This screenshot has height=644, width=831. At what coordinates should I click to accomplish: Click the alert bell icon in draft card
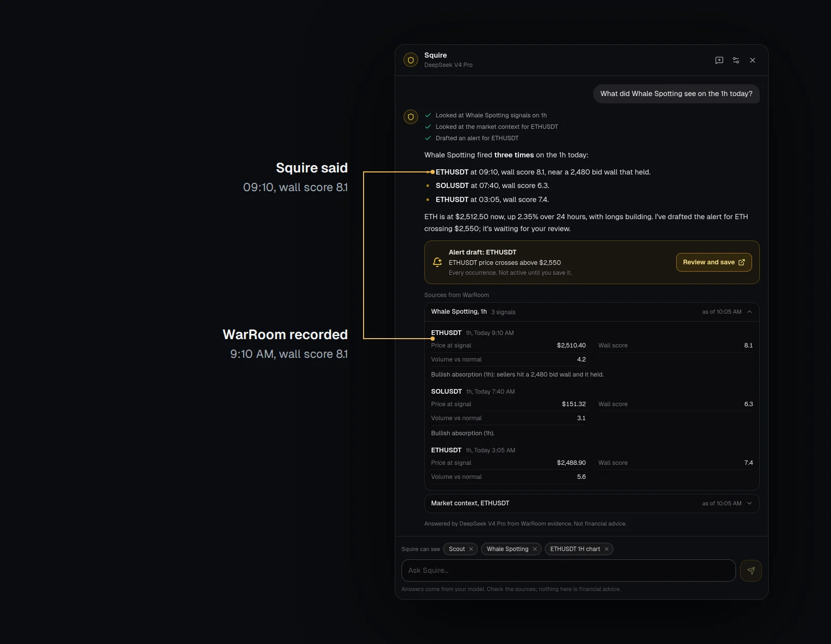[437, 262]
